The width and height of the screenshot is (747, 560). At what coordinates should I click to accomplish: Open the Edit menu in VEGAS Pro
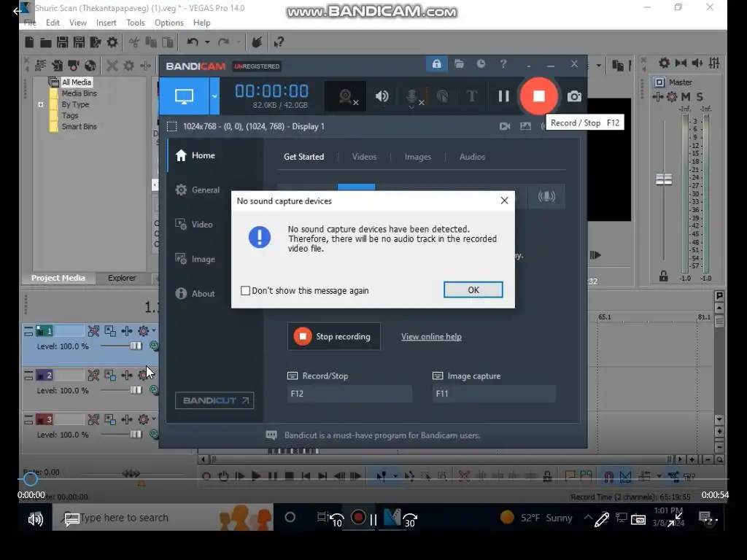pyautogui.click(x=53, y=23)
